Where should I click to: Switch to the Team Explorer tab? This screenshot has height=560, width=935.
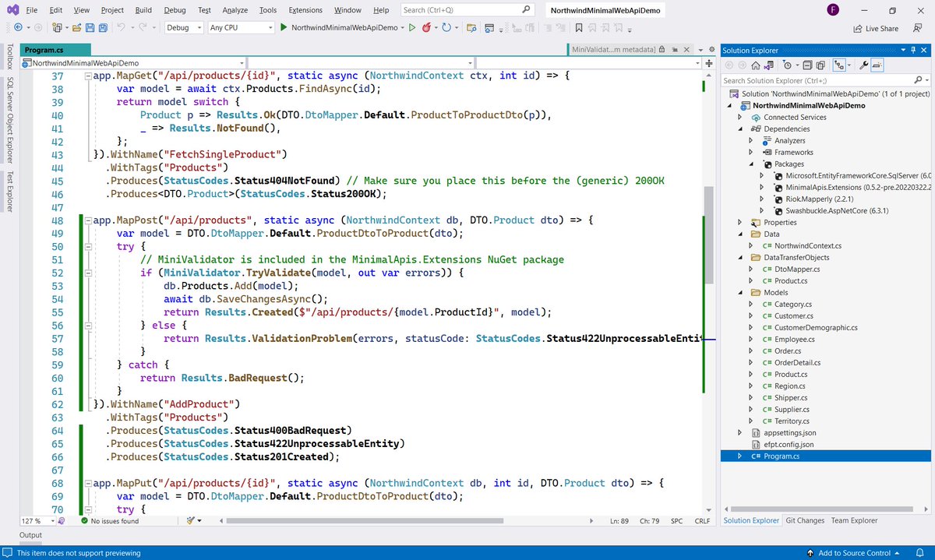pyautogui.click(x=854, y=520)
